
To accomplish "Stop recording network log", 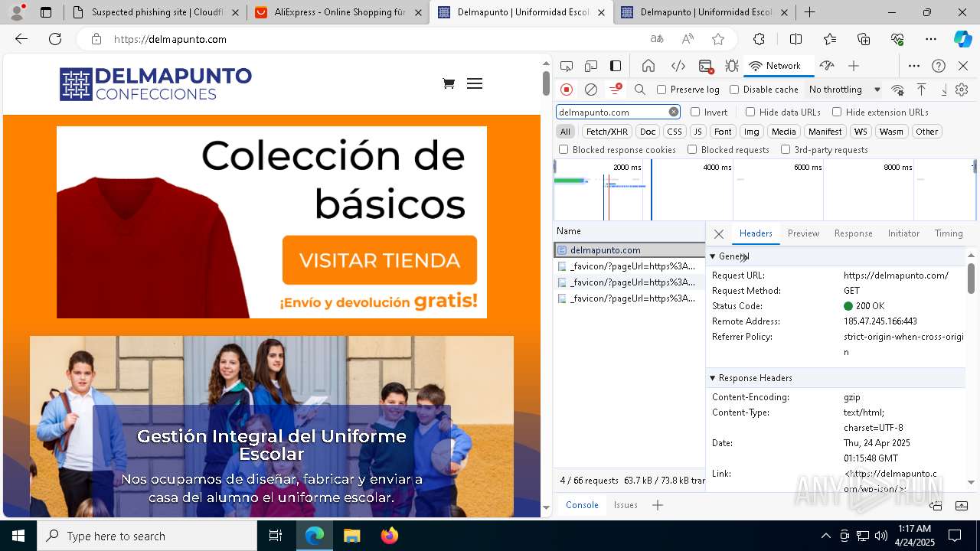I will [567, 90].
